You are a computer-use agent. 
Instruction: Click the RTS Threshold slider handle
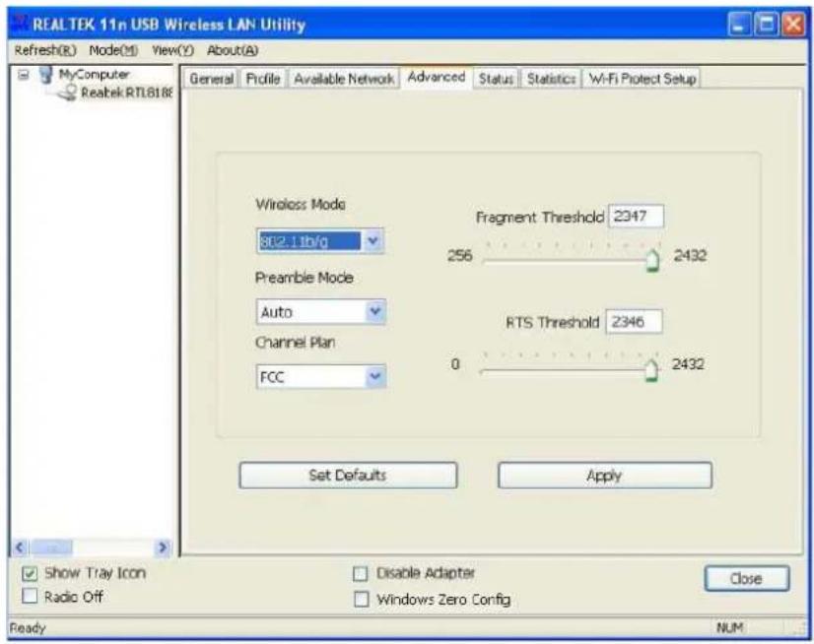tap(651, 370)
